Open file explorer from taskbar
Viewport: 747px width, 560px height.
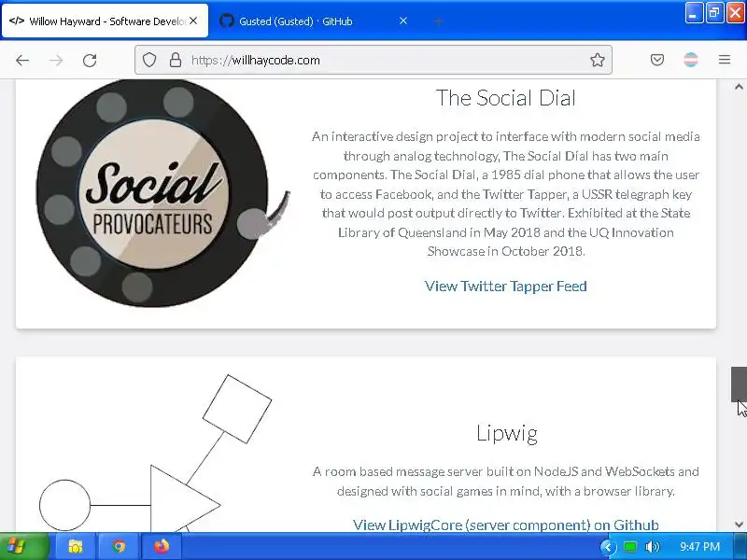76,546
